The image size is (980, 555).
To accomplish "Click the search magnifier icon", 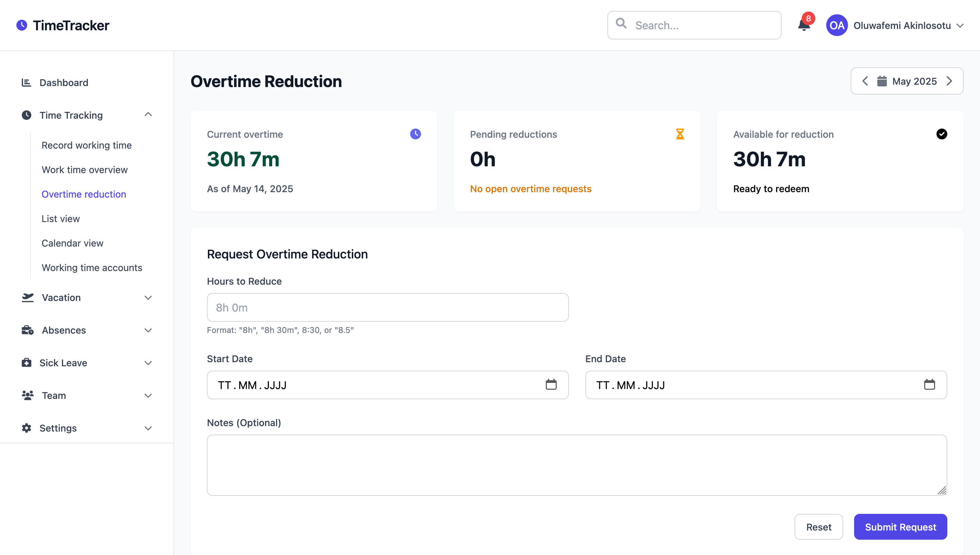I will coord(621,23).
